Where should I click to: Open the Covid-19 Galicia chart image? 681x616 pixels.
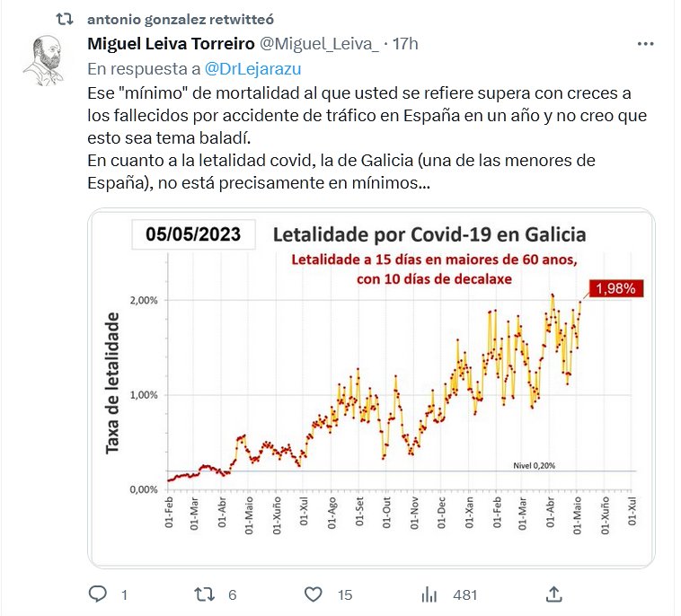[x=371, y=388]
